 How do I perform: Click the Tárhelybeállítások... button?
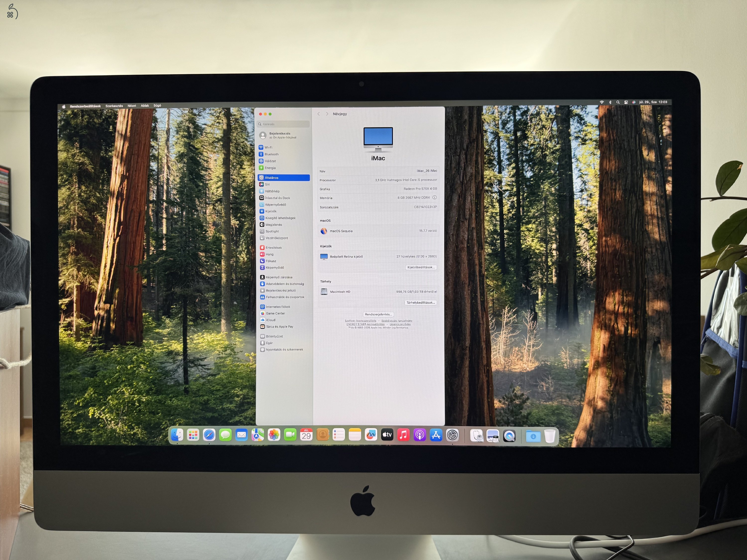pyautogui.click(x=421, y=302)
